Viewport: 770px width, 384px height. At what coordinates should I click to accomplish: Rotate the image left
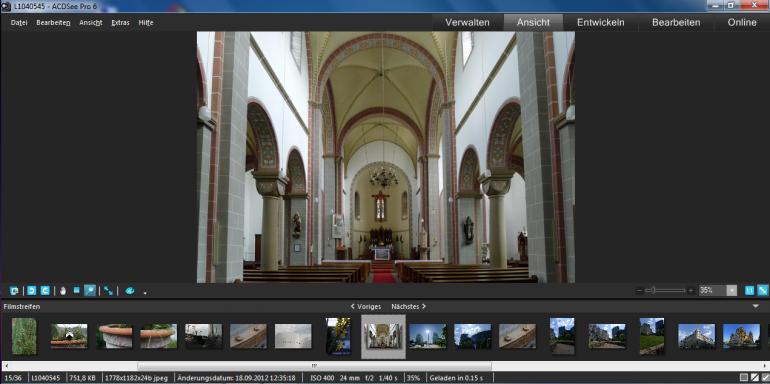(31, 291)
